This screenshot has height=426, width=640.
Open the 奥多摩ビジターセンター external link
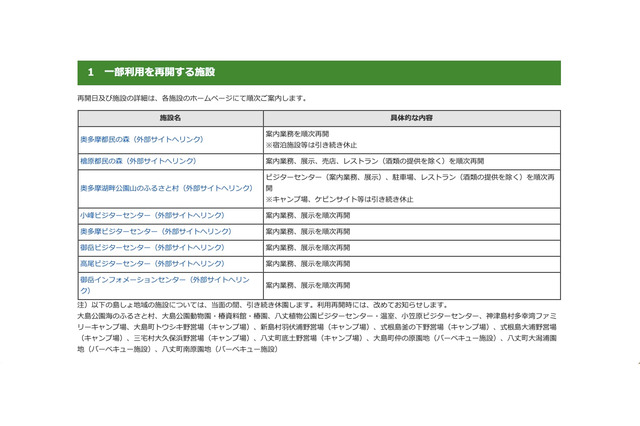click(156, 231)
